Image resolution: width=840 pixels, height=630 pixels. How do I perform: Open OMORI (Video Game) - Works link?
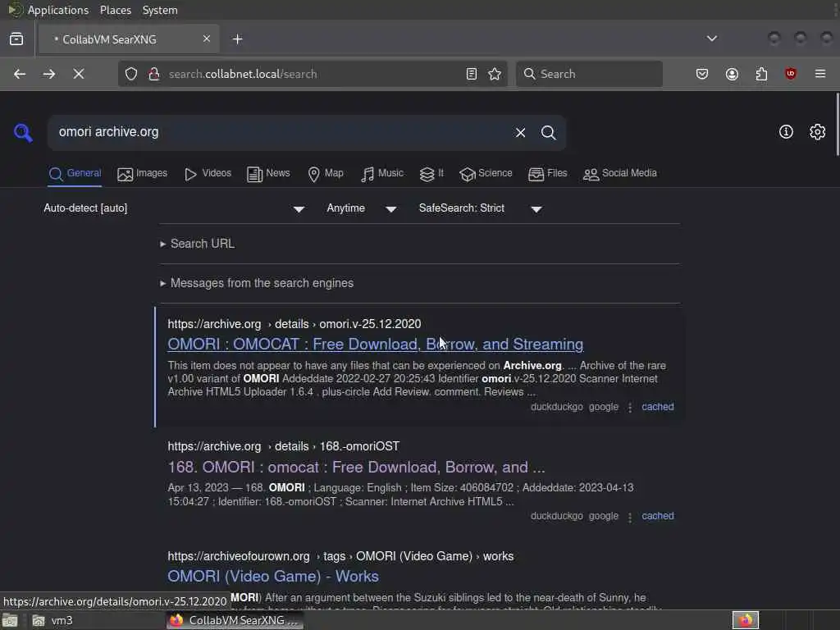pos(273,577)
